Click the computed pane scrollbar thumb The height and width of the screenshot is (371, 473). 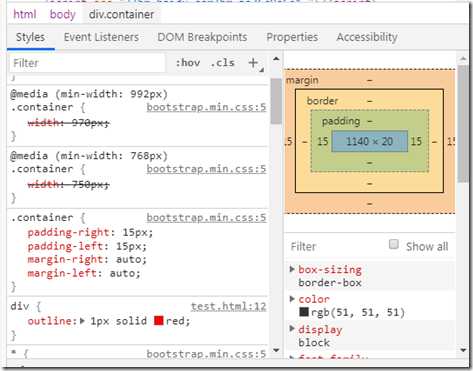tap(463, 123)
